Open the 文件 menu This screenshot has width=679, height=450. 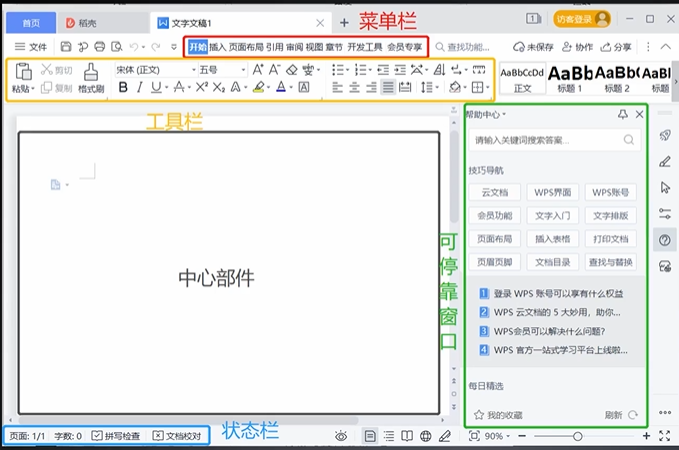pos(31,47)
